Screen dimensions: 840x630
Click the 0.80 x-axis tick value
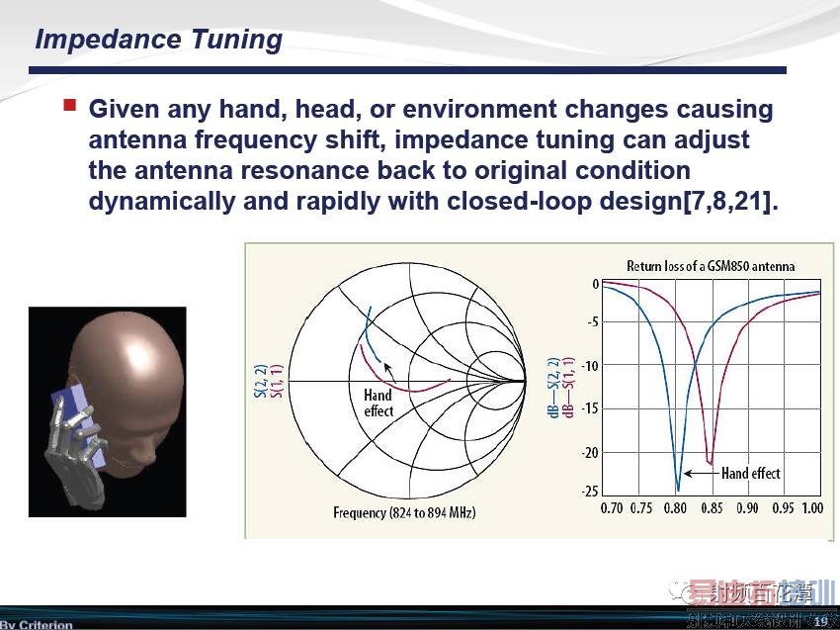[x=675, y=507]
